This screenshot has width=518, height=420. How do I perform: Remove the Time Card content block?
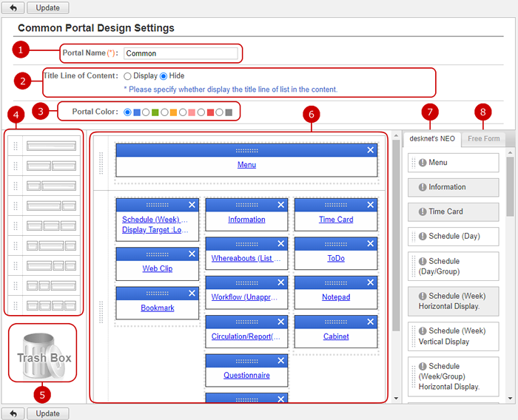(x=370, y=205)
